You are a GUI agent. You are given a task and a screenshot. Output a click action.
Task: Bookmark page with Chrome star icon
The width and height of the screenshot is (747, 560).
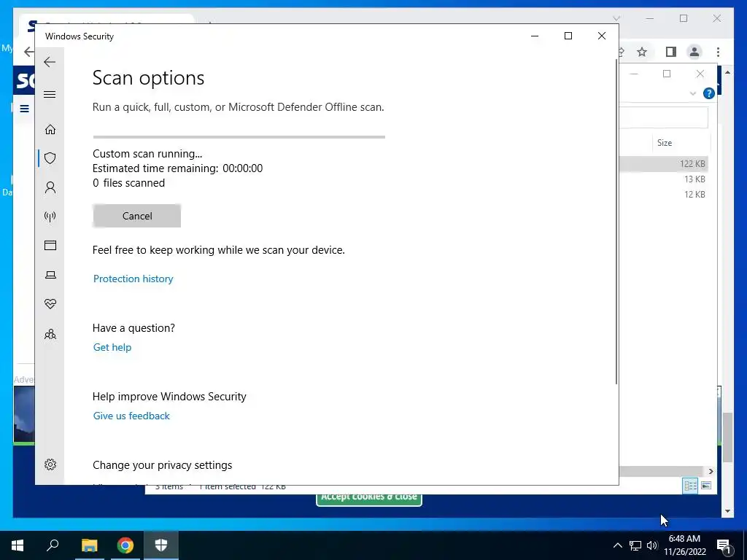coord(642,52)
